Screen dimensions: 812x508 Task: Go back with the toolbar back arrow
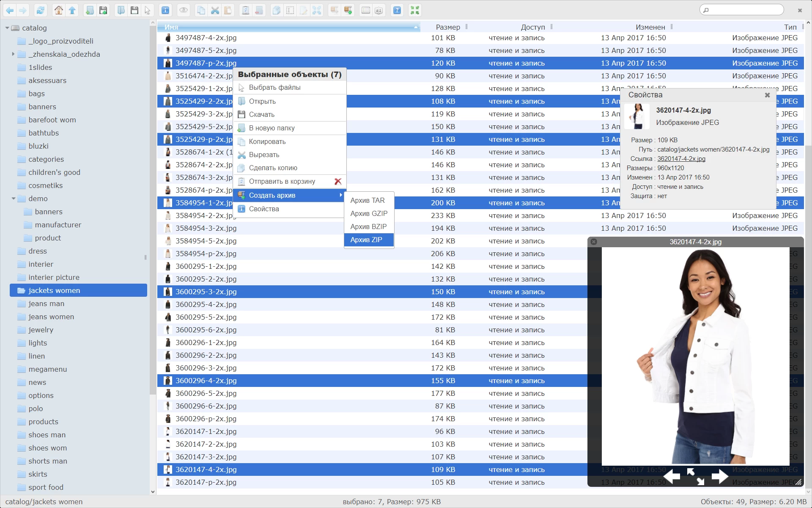click(x=9, y=10)
